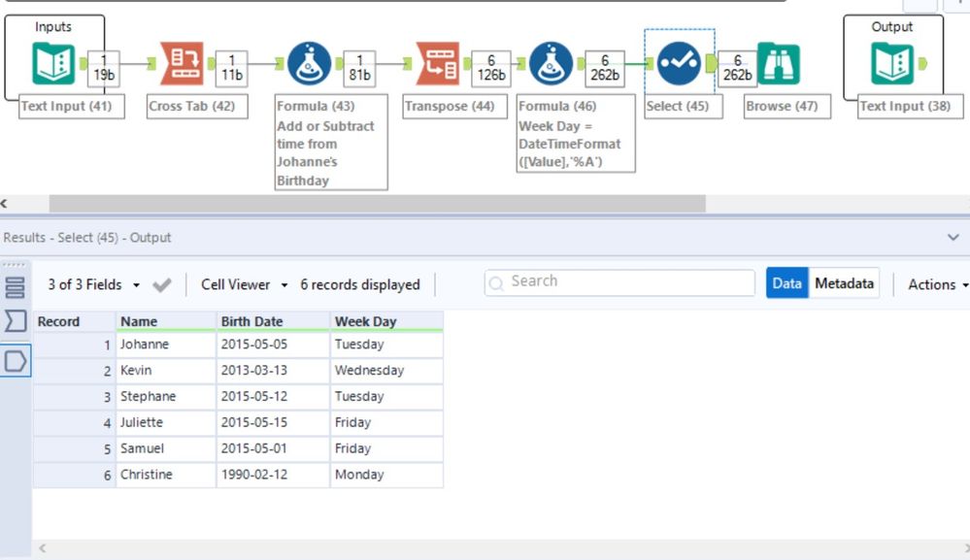The height and width of the screenshot is (560, 970).
Task: Click the Browse (47) annotation label
Action: coord(786,107)
